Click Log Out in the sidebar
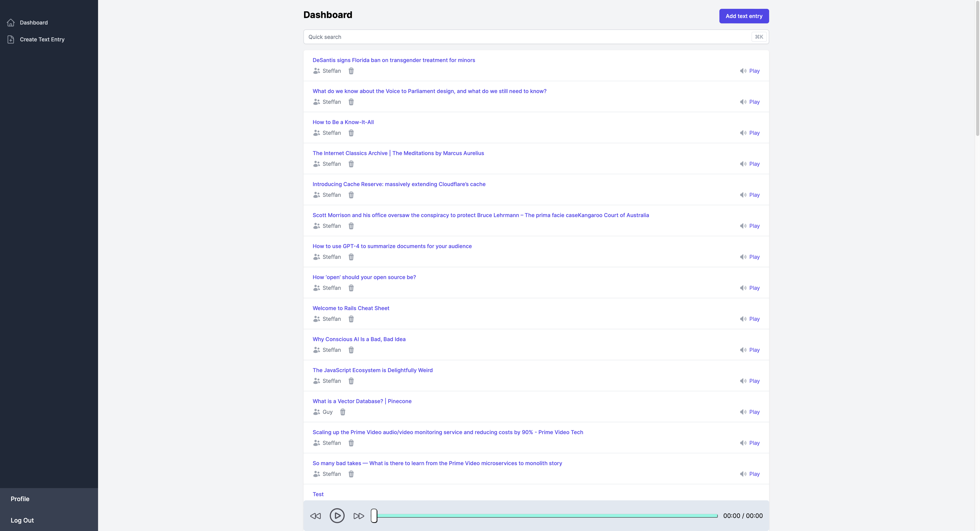Screen dimensions: 980x531 [22, 520]
